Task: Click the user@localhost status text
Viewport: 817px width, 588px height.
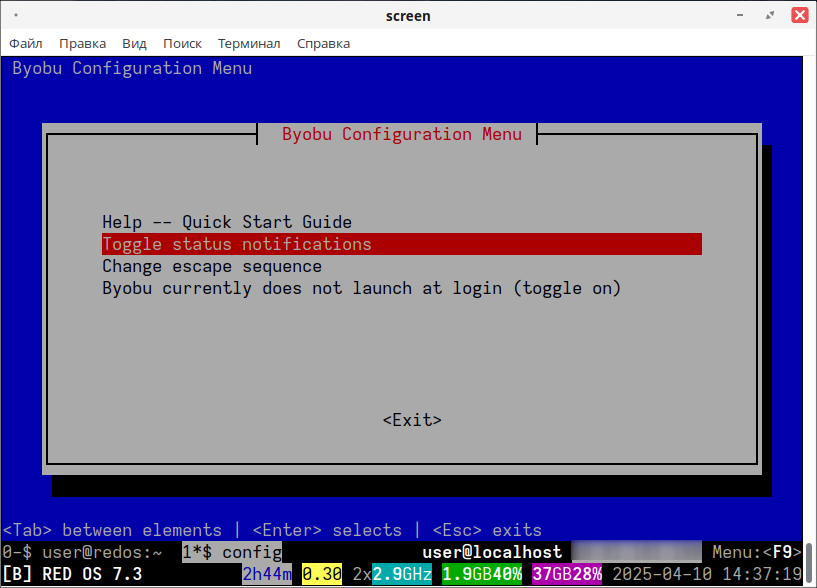Action: coord(492,552)
